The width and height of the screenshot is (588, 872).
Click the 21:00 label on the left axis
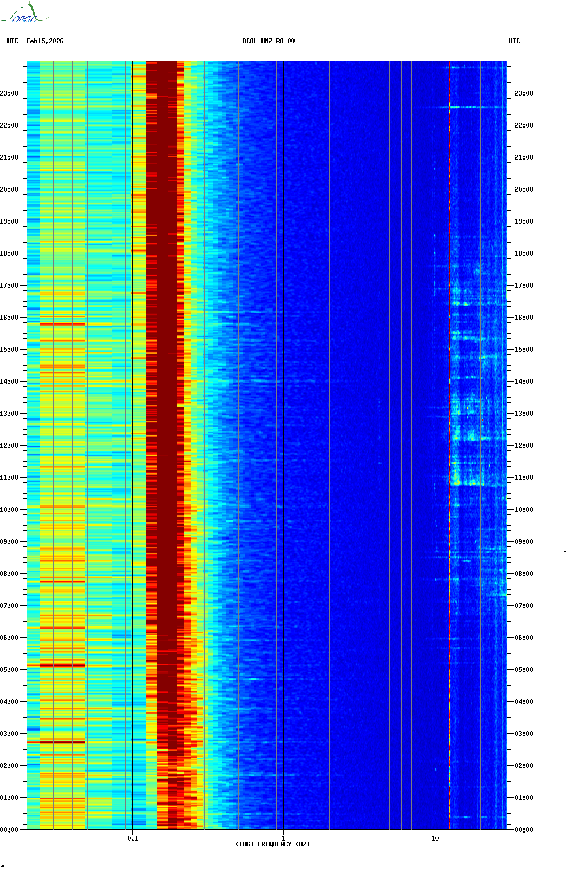click(x=9, y=157)
